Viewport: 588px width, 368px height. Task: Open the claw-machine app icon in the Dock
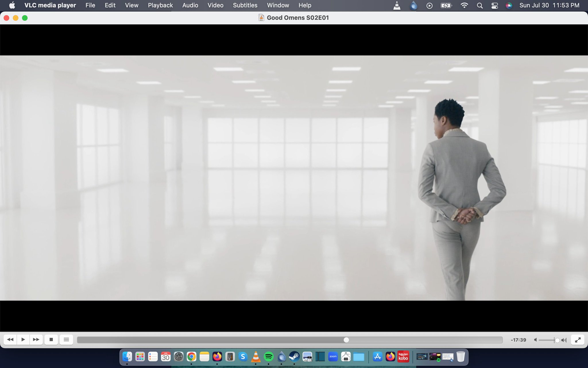(x=346, y=357)
